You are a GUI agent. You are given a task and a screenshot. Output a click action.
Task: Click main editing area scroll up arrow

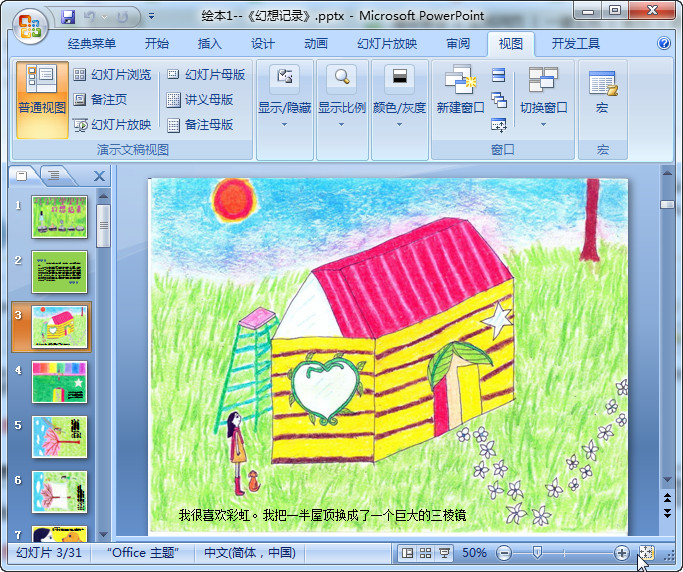pyautogui.click(x=667, y=173)
